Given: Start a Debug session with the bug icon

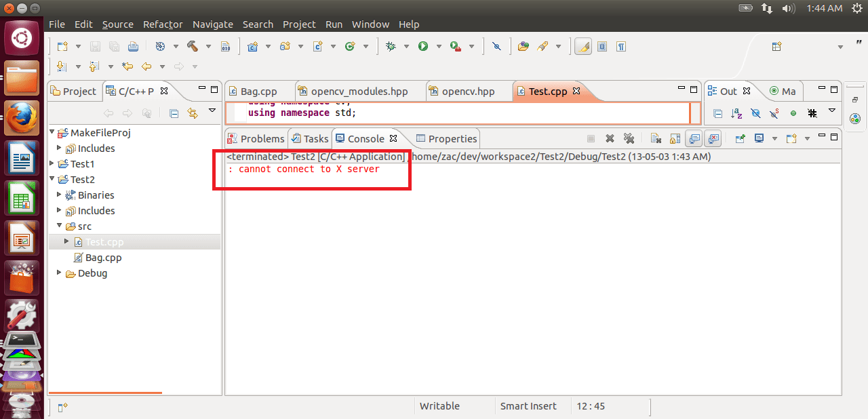Looking at the screenshot, I should coord(391,46).
